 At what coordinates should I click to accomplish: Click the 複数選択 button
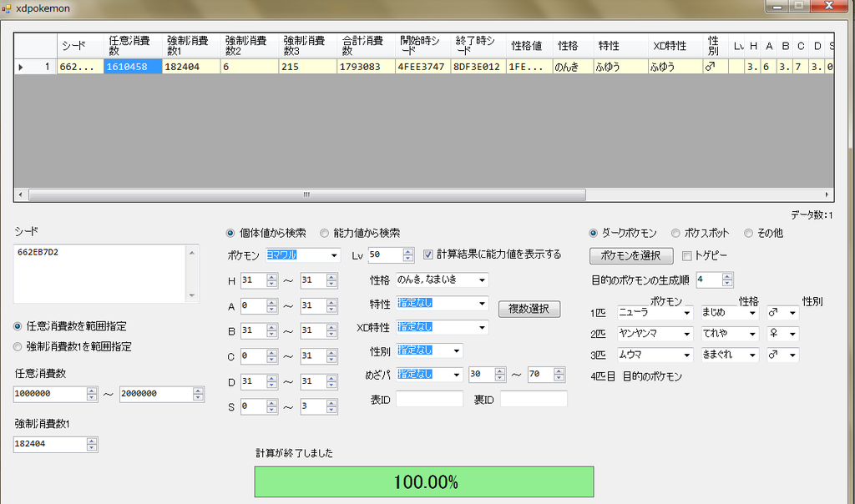(529, 309)
